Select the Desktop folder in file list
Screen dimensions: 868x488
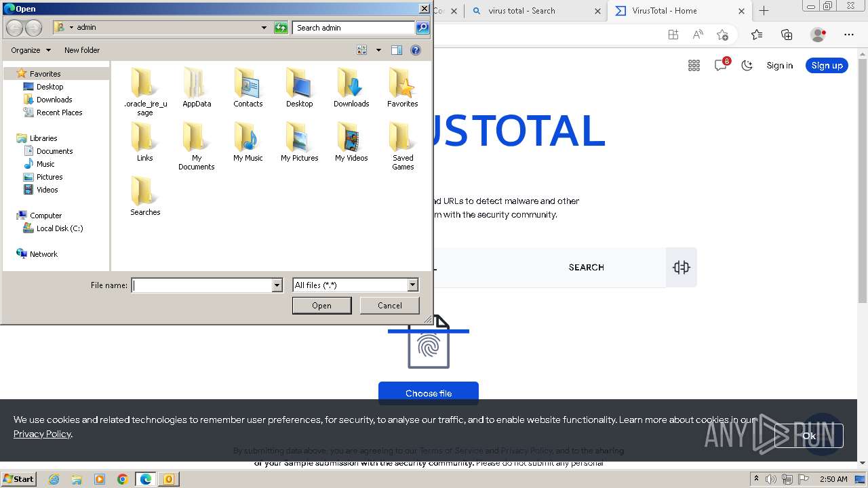[x=299, y=87]
